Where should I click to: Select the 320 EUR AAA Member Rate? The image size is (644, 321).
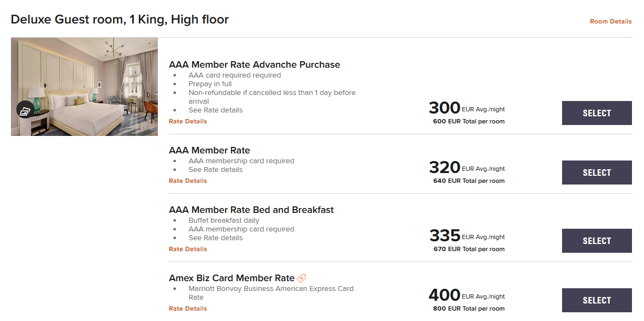(x=596, y=173)
